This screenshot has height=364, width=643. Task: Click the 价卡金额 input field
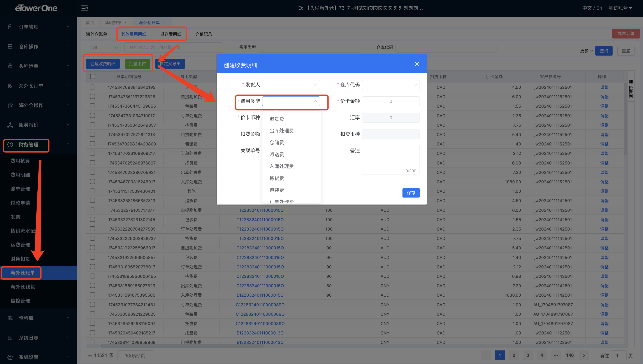pyautogui.click(x=391, y=101)
